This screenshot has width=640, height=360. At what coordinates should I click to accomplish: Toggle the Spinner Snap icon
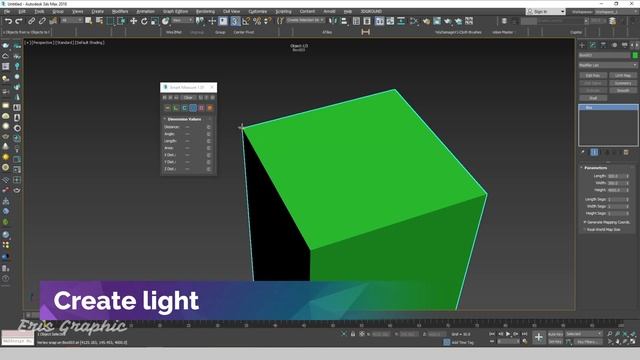tap(267, 21)
